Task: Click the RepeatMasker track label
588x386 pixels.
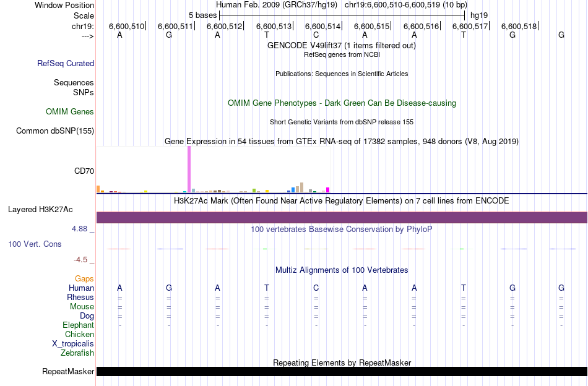Action: pos(68,371)
